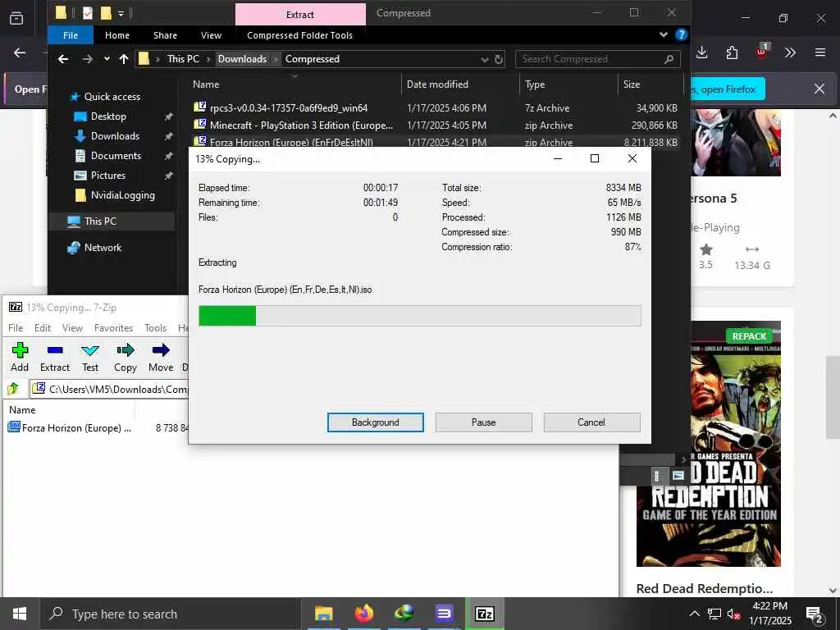
Task: Click the Add button in 7-Zip toolbar
Action: pyautogui.click(x=20, y=358)
